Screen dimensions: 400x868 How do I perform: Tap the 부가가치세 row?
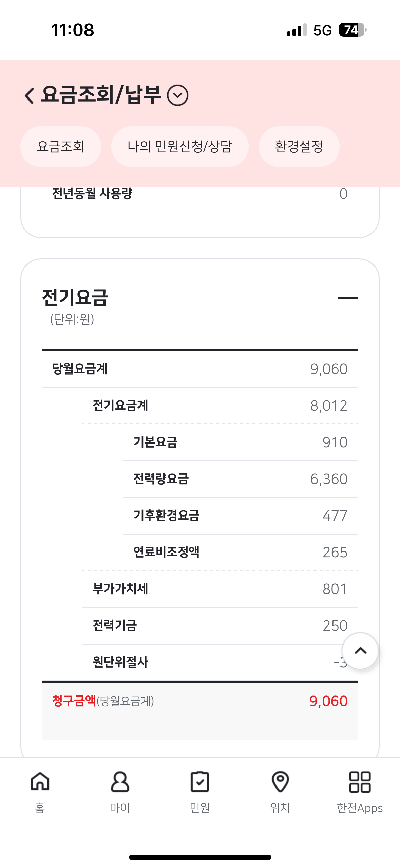point(220,589)
